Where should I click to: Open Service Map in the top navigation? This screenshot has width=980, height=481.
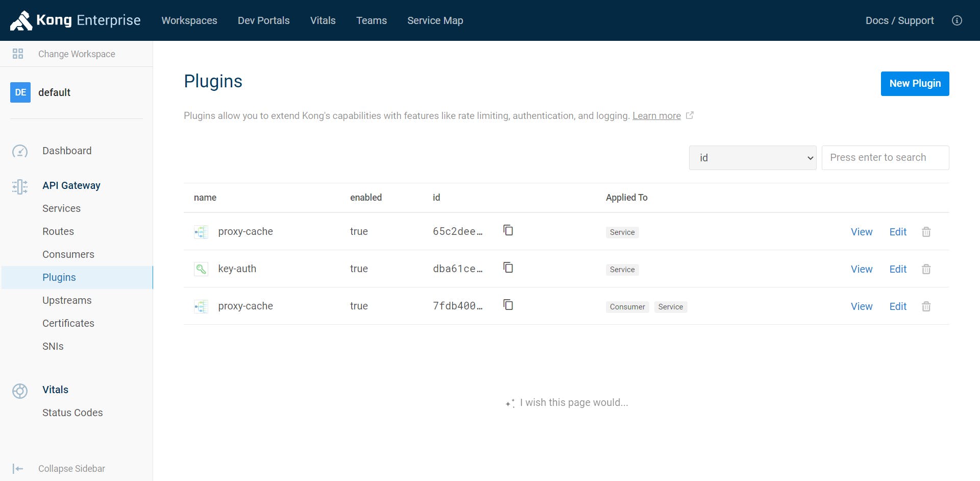[435, 20]
